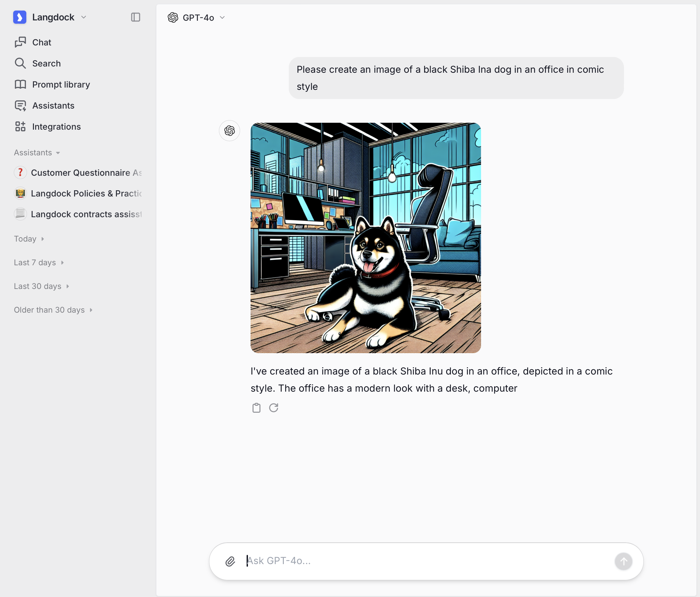Click the Customer Questionnaire assistant icon
This screenshot has width=700, height=597.
[x=20, y=172]
